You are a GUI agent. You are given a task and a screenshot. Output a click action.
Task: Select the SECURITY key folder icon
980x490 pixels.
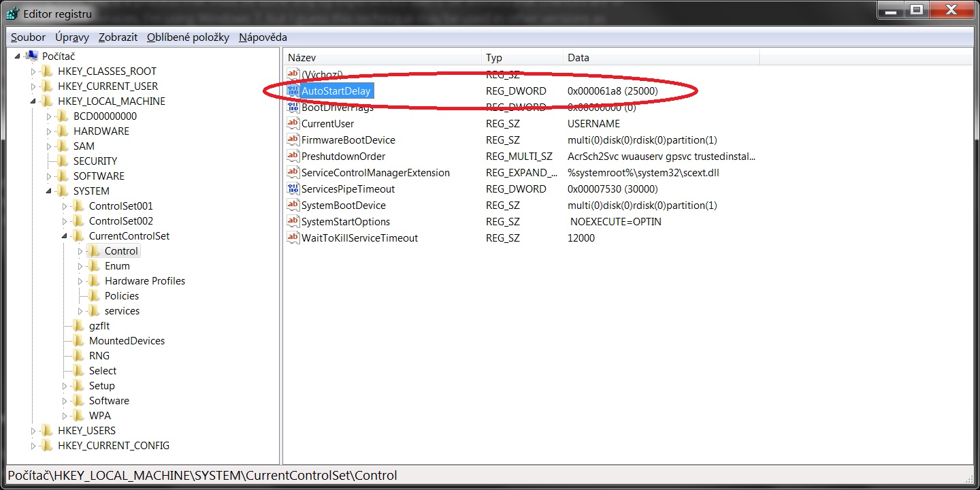[63, 161]
